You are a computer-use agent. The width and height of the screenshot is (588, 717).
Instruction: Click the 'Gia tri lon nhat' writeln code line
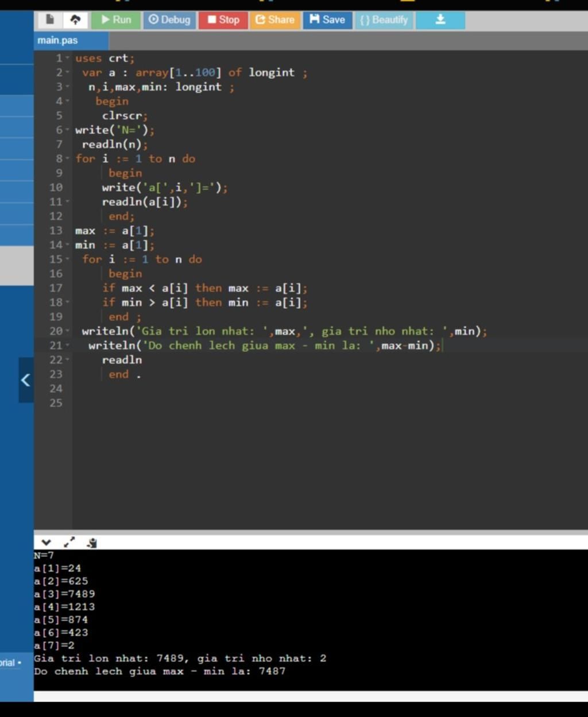(284, 331)
